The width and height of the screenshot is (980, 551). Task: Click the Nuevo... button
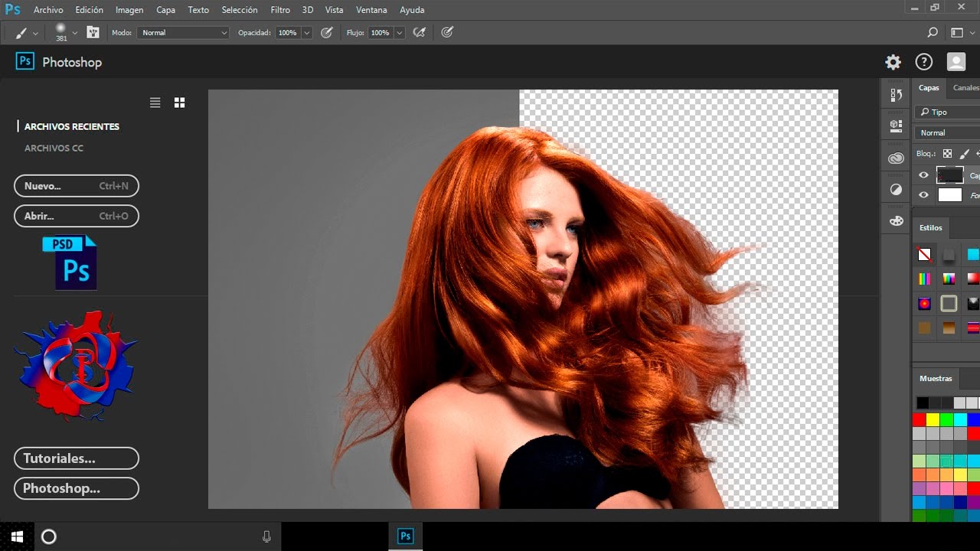pos(77,186)
